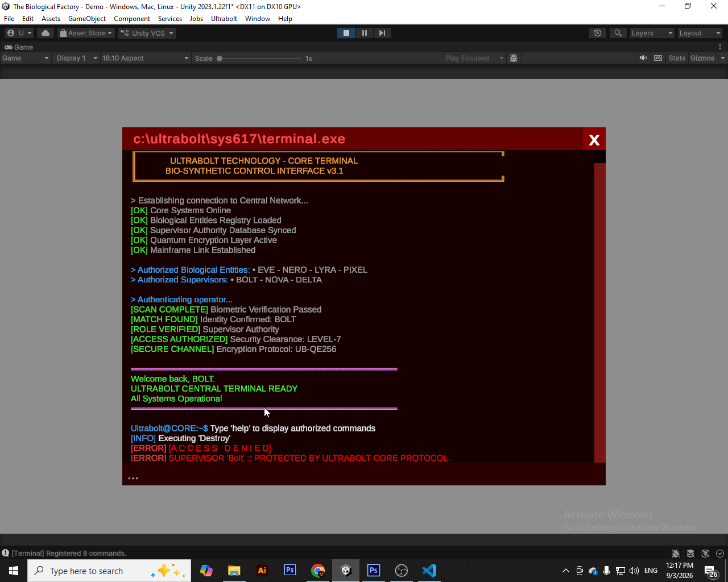Image resolution: width=728 pixels, height=582 pixels.
Task: Open the Layers dropdown
Action: (x=652, y=33)
